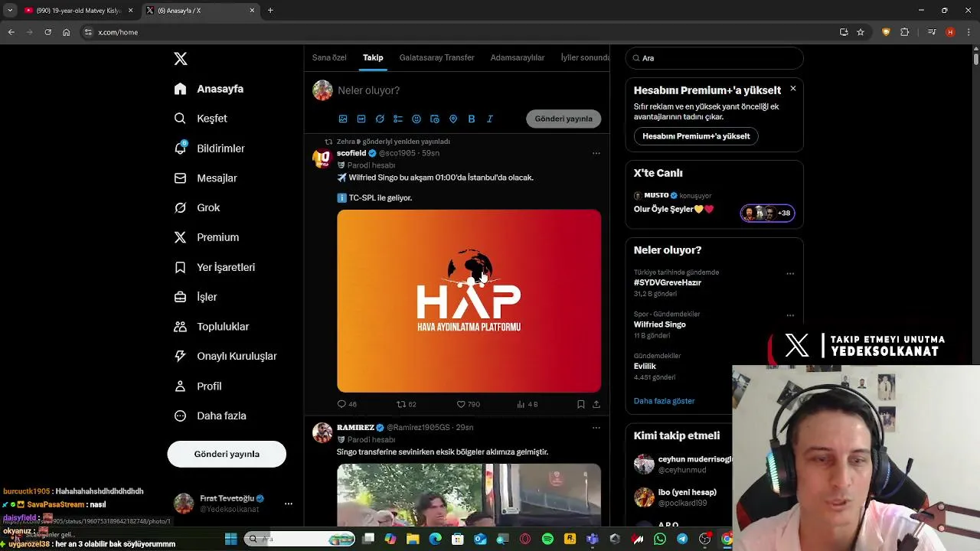Add a poll to the new post
The image size is (980, 551).
pyautogui.click(x=398, y=119)
